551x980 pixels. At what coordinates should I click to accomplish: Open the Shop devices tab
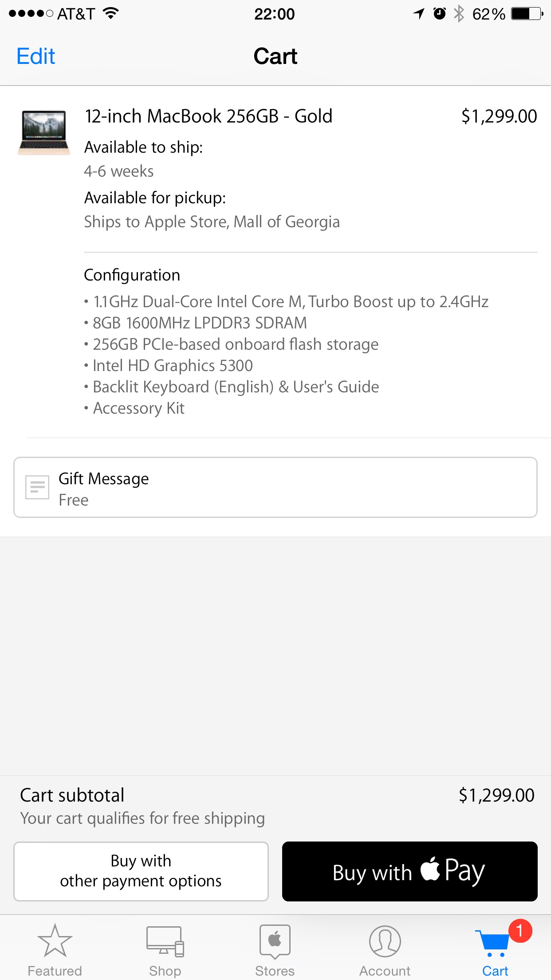[165, 950]
